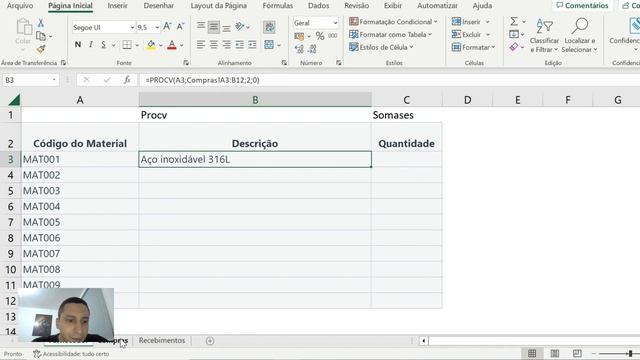
Task: Switch to Page Layout view icon
Action: click(x=555, y=353)
